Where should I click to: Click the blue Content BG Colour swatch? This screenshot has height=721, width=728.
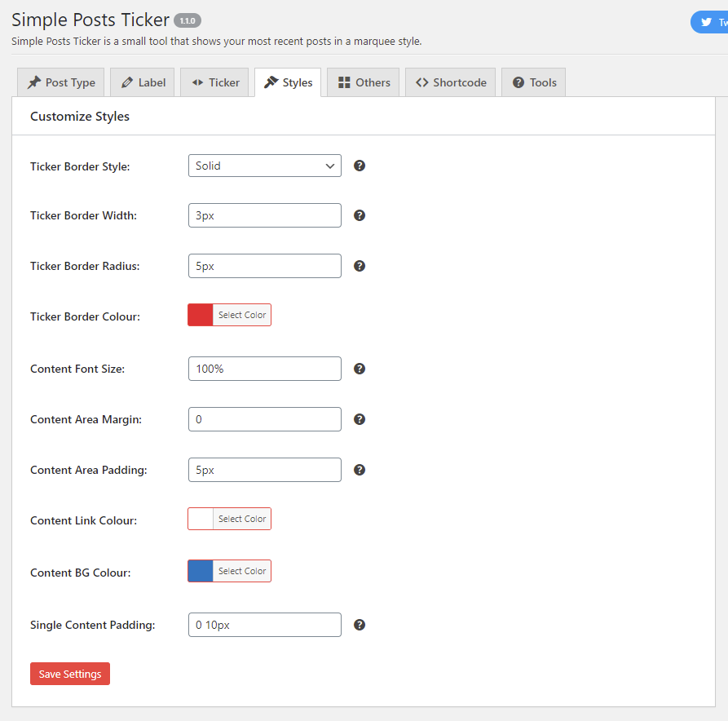201,571
